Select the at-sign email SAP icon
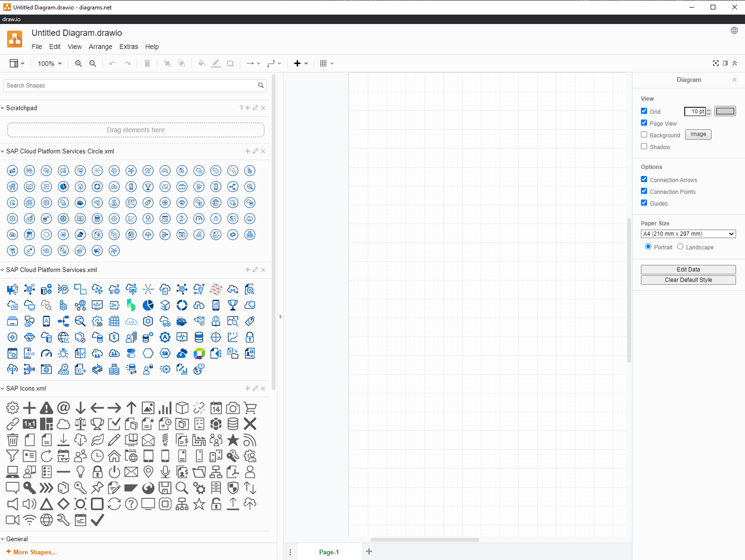 pos(63,408)
